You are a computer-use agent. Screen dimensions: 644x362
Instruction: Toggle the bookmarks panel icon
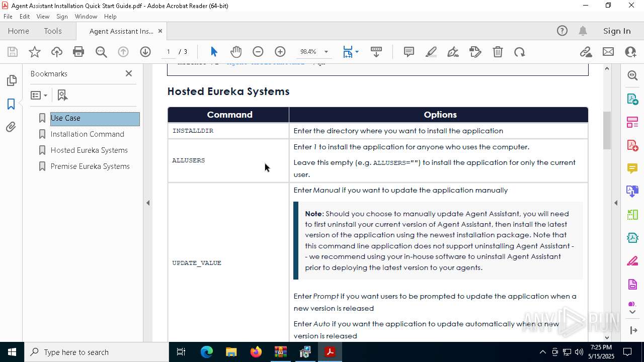click(x=11, y=104)
